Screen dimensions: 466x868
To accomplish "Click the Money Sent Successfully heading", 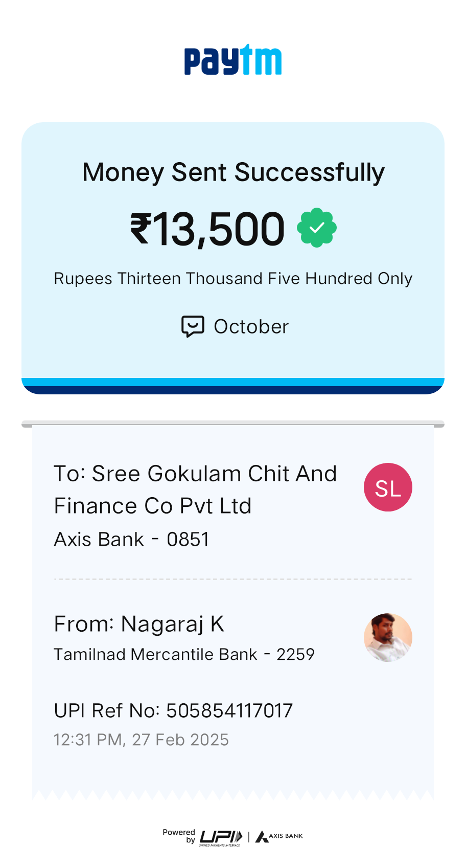I will [233, 172].
